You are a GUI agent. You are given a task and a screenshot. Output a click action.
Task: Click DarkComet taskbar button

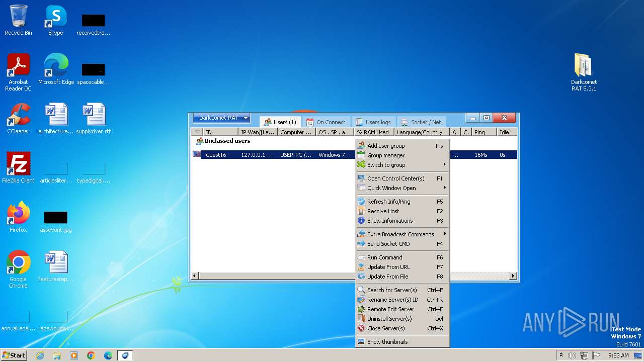coord(125,355)
